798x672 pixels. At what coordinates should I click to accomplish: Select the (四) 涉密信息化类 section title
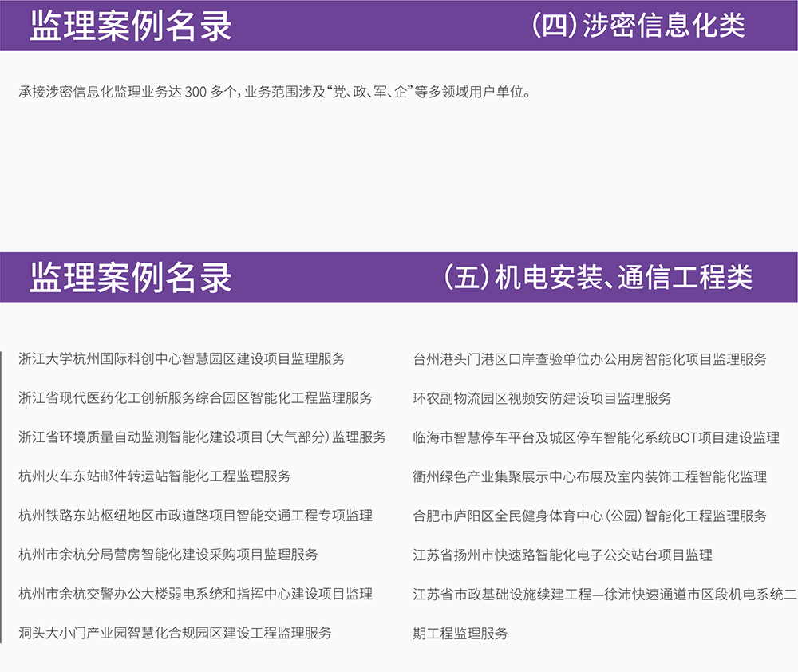coord(638,26)
